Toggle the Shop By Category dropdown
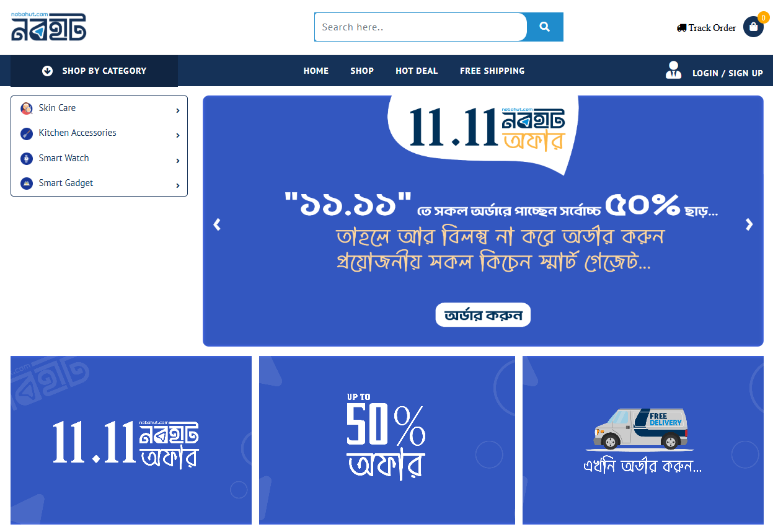The height and width of the screenshot is (532, 773). pos(94,71)
